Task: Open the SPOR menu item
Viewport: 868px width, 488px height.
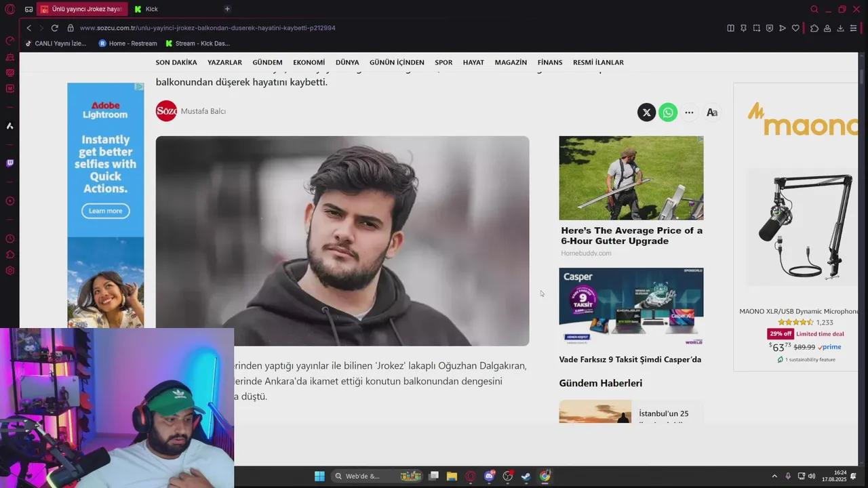Action: point(443,62)
